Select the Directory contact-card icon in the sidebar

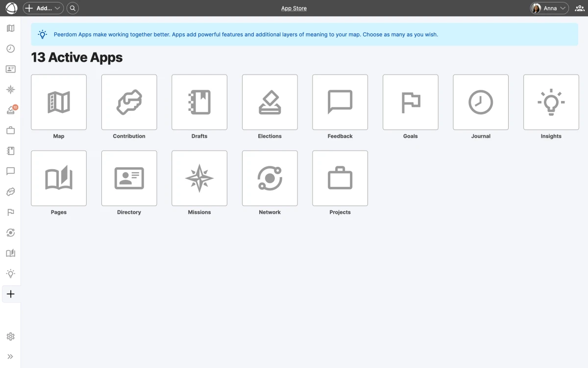pos(10,69)
